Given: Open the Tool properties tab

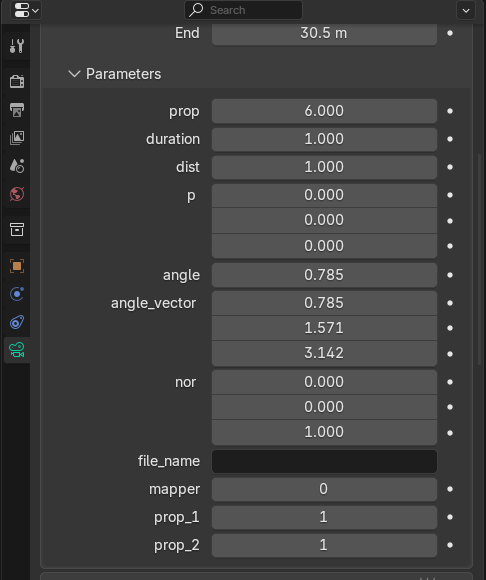Looking at the screenshot, I should tap(17, 46).
